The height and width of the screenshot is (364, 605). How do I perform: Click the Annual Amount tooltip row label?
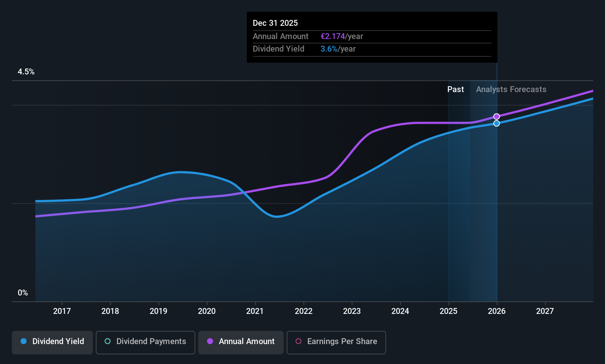tap(280, 36)
